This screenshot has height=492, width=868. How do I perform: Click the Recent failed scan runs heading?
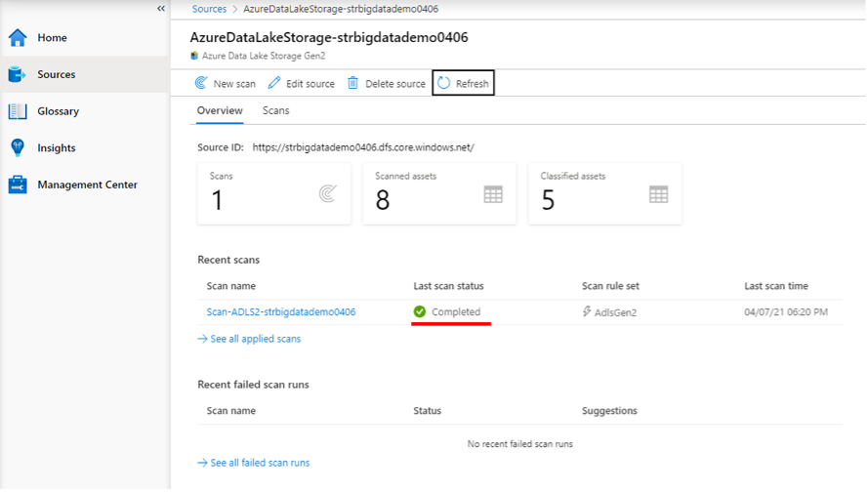tap(254, 385)
